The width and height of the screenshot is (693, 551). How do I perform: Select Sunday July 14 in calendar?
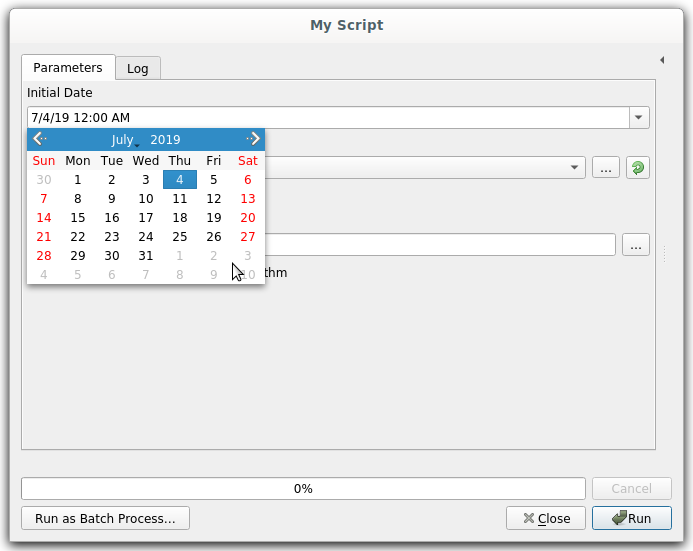point(44,217)
